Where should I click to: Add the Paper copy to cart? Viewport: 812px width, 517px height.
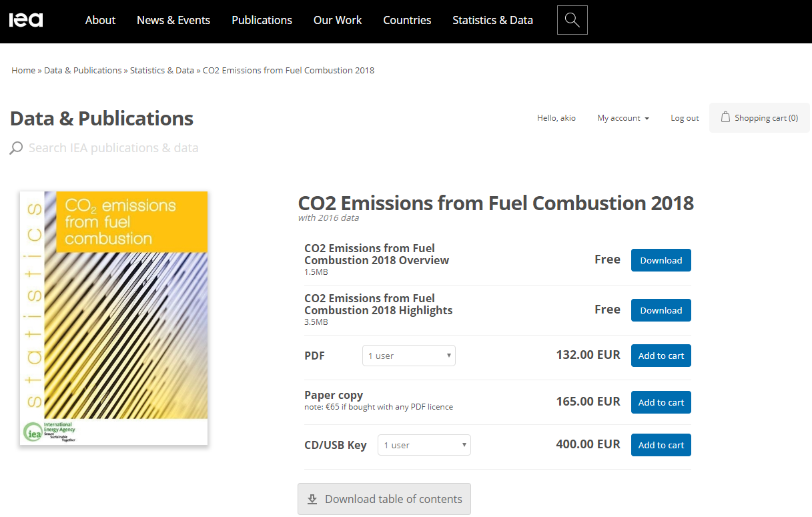point(661,402)
